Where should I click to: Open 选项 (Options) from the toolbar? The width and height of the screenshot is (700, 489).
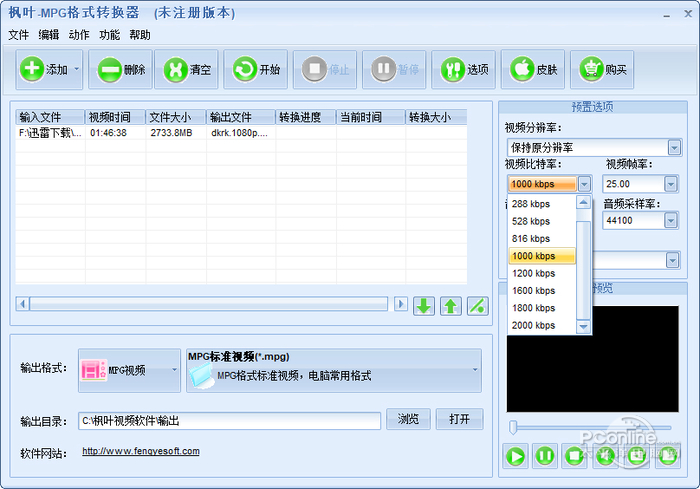pyautogui.click(x=463, y=69)
